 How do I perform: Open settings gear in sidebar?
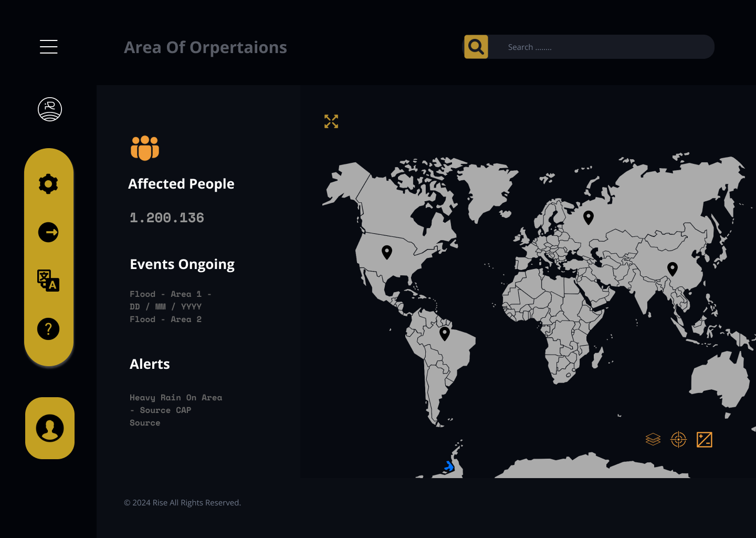tap(48, 184)
